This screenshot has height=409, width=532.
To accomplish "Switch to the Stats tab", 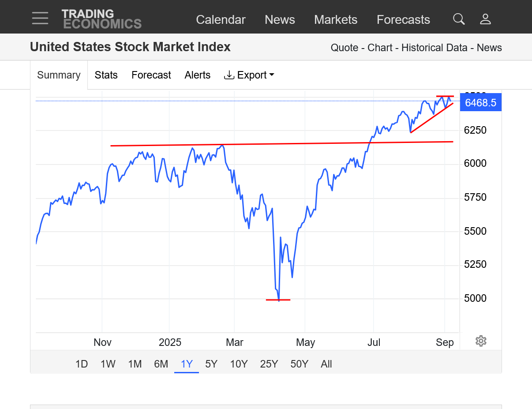I will (x=106, y=75).
